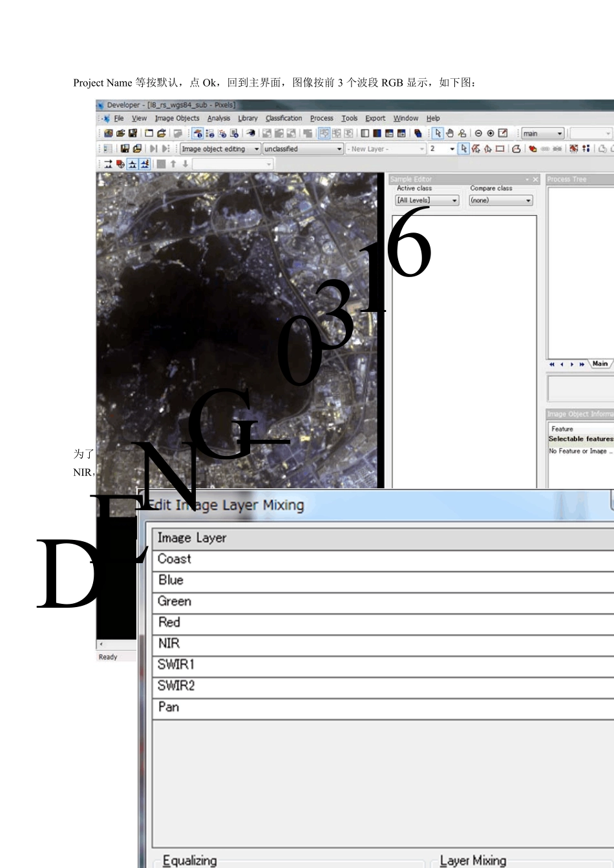Screen dimensions: 614x868
Task: Select the rectangle selection tool
Action: coord(500,149)
